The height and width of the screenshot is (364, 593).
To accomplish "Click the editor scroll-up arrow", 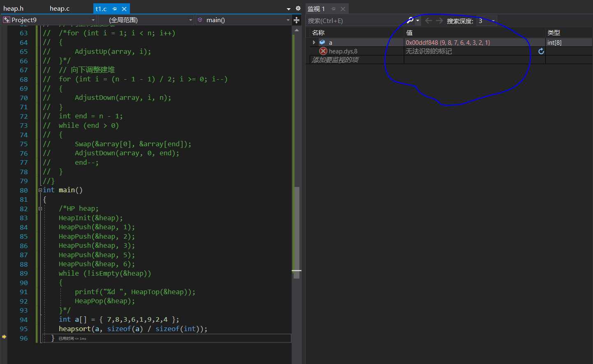I will click(296, 30).
